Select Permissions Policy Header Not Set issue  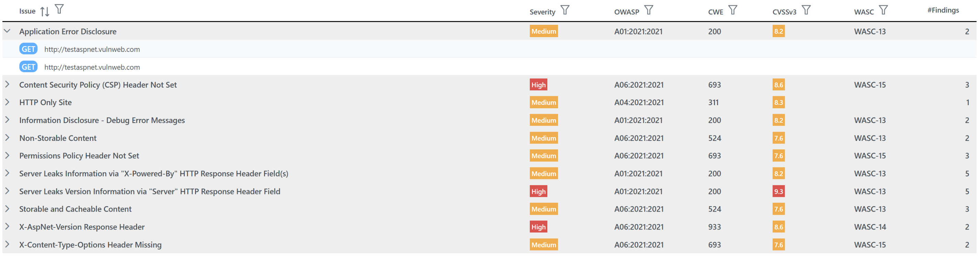tap(79, 155)
